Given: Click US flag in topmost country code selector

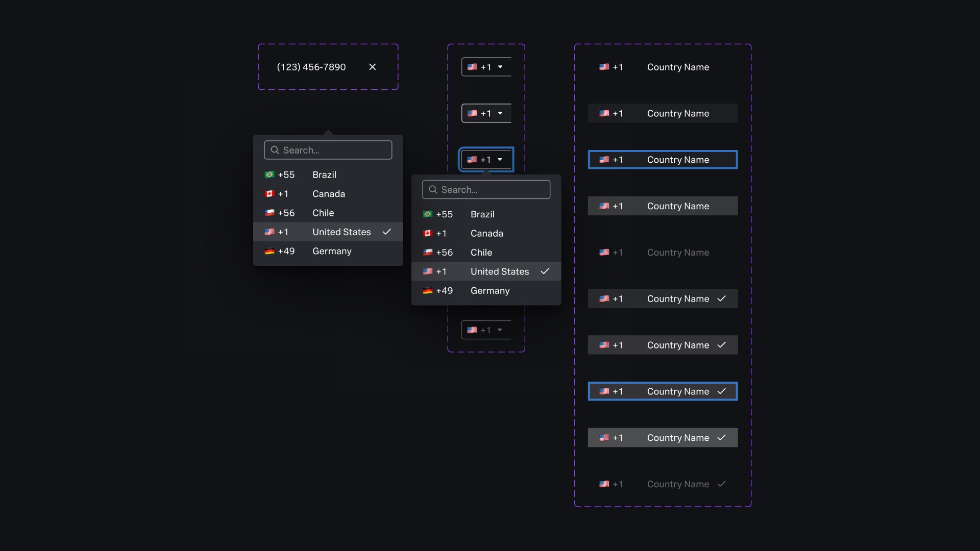Looking at the screenshot, I should [x=472, y=67].
